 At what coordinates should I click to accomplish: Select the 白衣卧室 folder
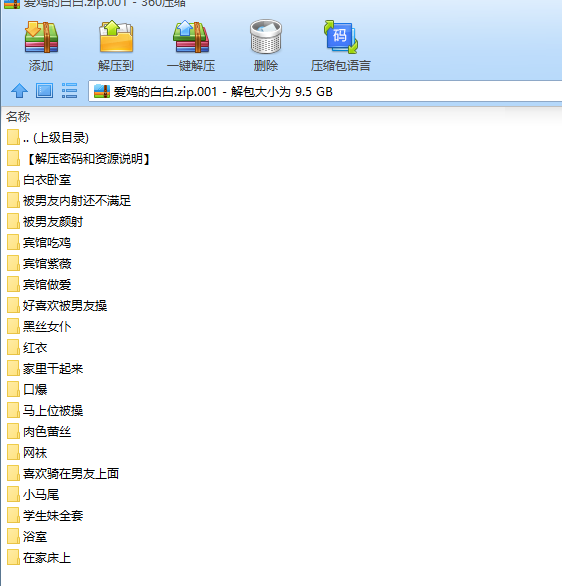(39, 180)
